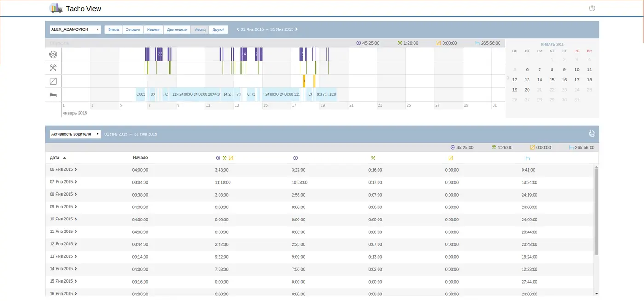
Task: Pick January 17 in the calendar
Action: point(577,80)
